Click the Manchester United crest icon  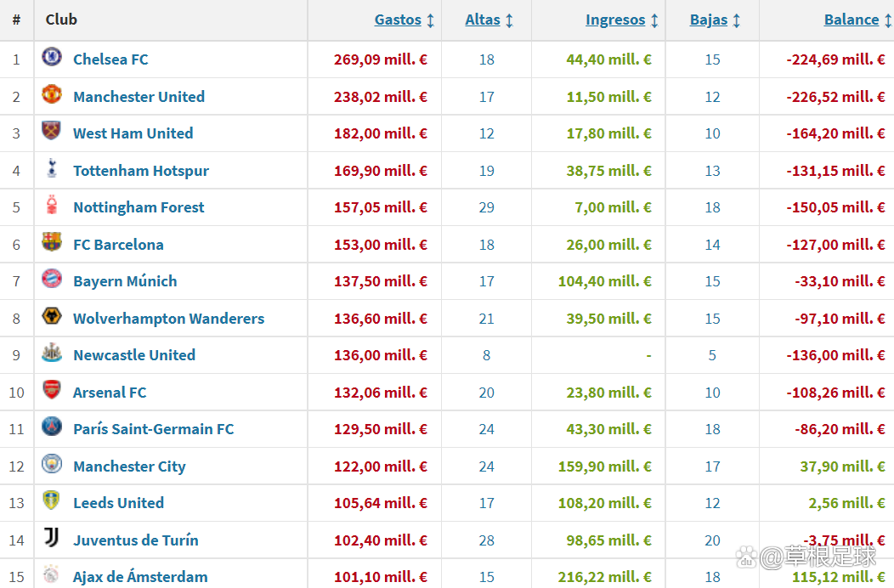point(52,94)
